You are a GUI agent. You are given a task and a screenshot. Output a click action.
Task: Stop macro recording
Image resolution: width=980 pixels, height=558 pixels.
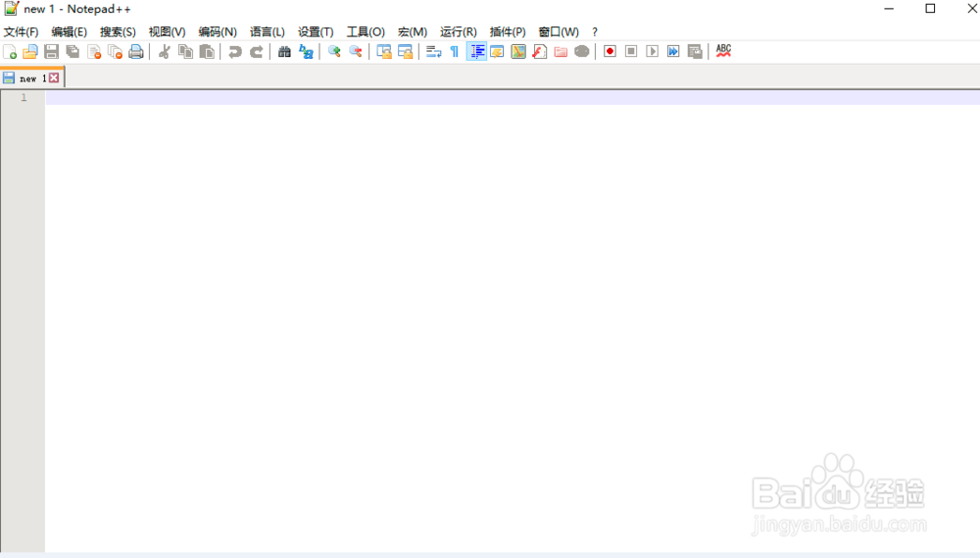(x=631, y=52)
